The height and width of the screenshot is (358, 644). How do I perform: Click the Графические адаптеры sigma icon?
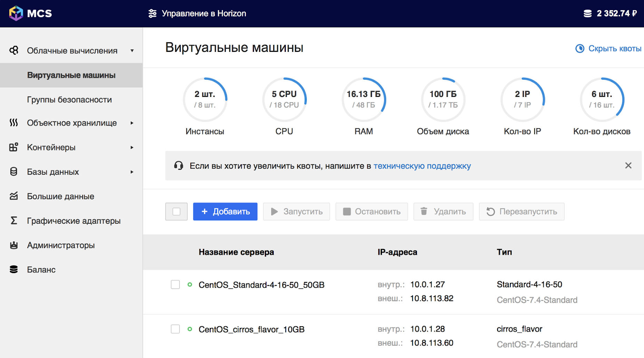(x=14, y=220)
